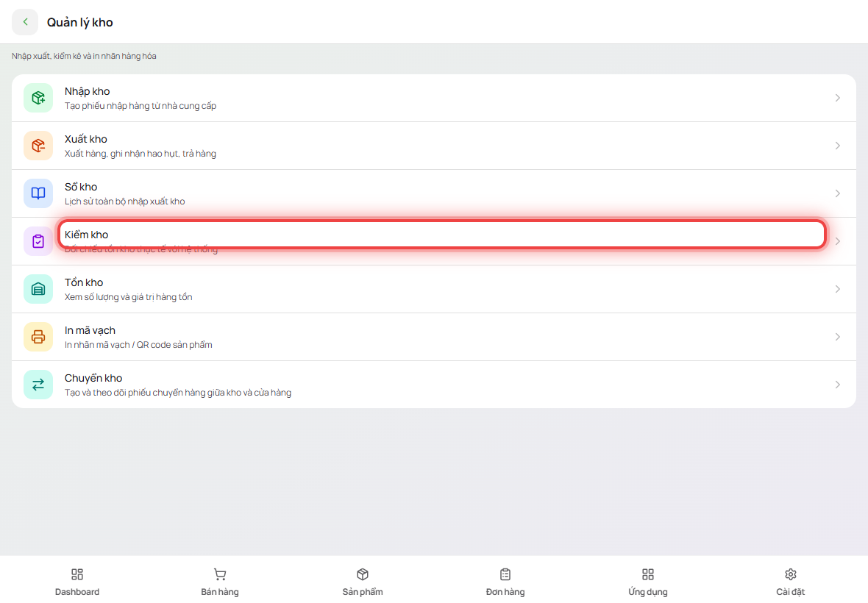Viewport: 868px width, 603px height.
Task: Click 'Xuất hàng, ghi nhận hao hụt, trả hàng'
Action: (140, 154)
